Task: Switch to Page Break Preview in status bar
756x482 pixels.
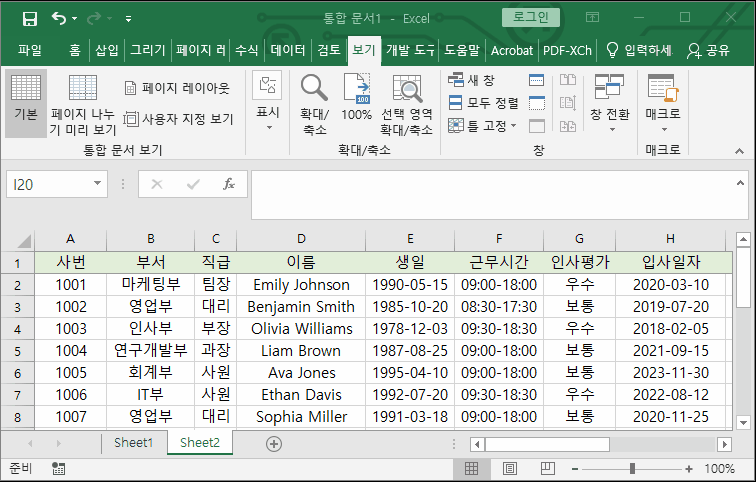Action: pyautogui.click(x=547, y=469)
